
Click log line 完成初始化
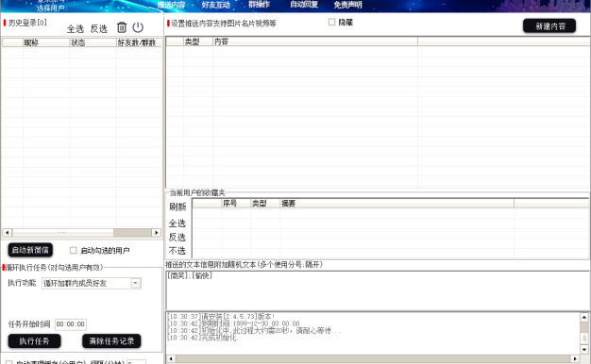pos(202,338)
